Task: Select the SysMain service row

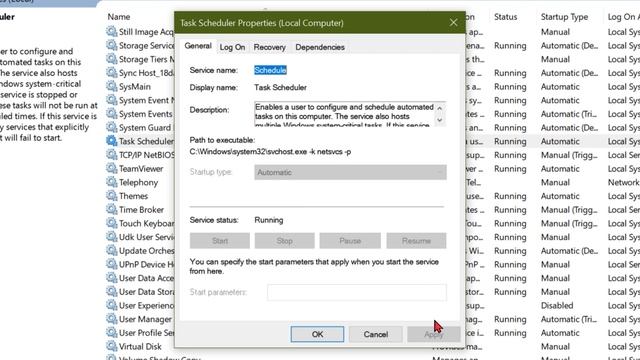Action: coord(135,87)
